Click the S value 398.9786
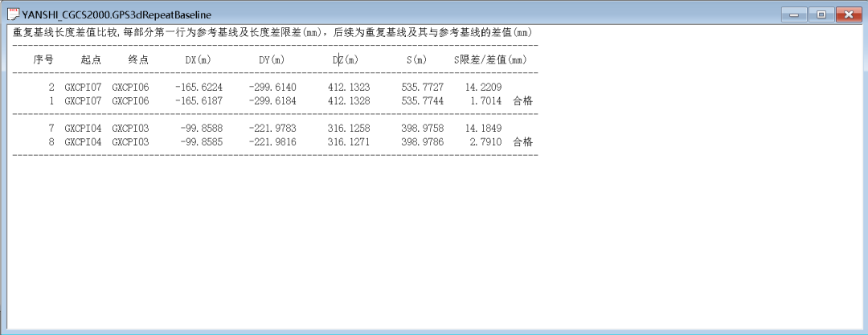Viewport: 868px width, 335px height. click(423, 142)
